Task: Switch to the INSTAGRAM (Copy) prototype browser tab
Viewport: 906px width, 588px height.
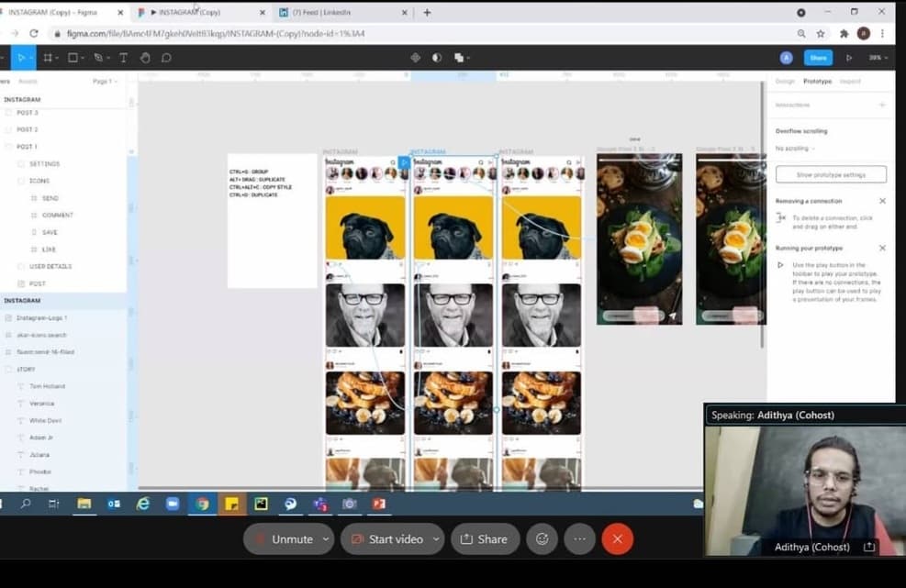Action: coord(199,12)
